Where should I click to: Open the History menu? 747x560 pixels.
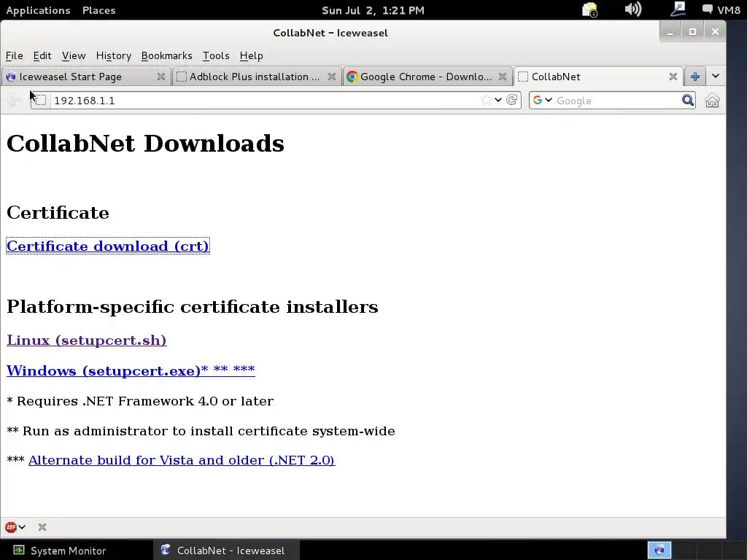[113, 55]
